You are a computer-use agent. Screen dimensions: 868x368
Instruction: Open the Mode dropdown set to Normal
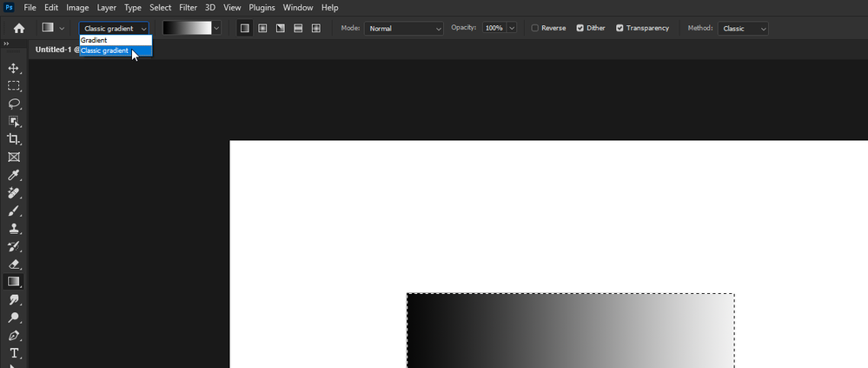403,28
